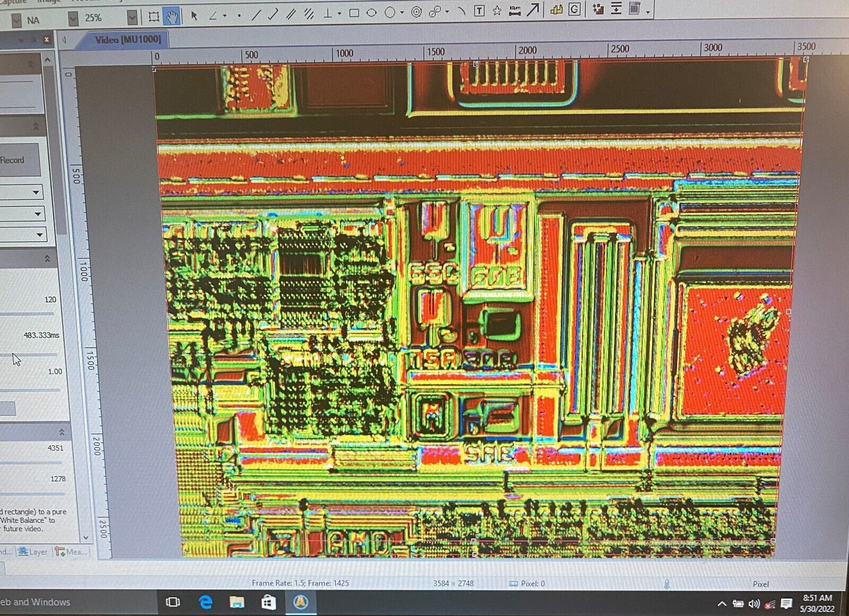Adjust the slider below value 1278
Screen dimensions: 849x616
[x=33, y=494]
